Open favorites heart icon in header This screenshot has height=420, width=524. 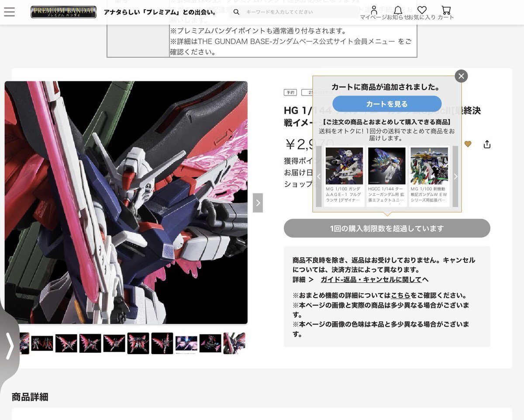click(422, 10)
